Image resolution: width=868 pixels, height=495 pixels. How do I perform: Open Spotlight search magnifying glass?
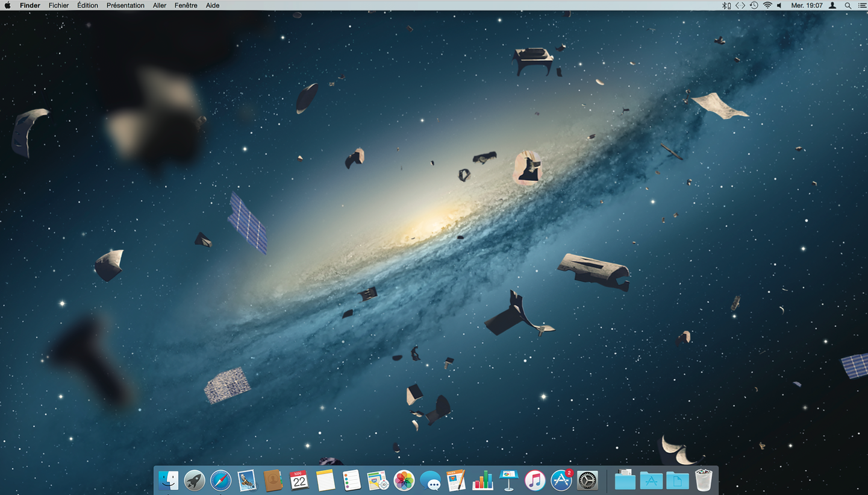pos(848,5)
